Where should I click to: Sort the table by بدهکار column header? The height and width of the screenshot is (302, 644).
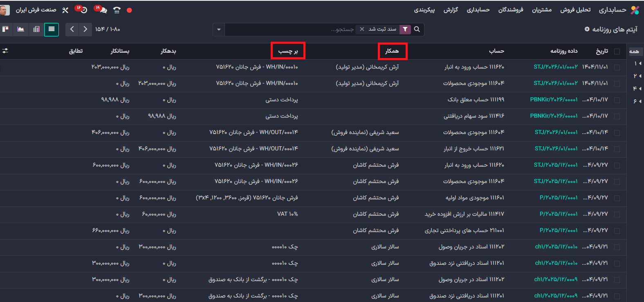[x=168, y=51]
